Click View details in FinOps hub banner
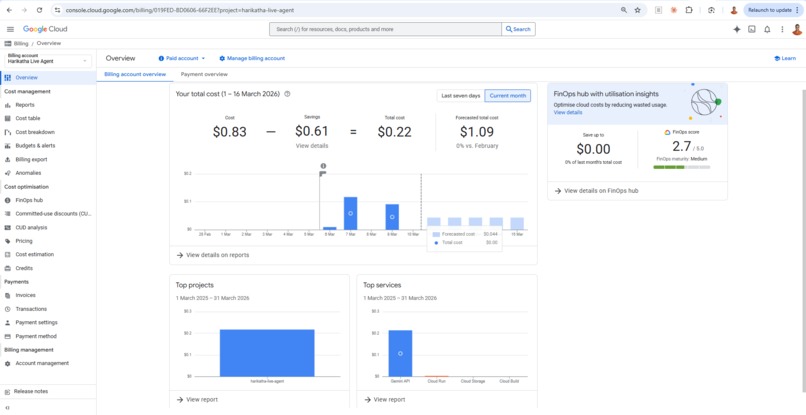The image size is (806, 415). (568, 112)
